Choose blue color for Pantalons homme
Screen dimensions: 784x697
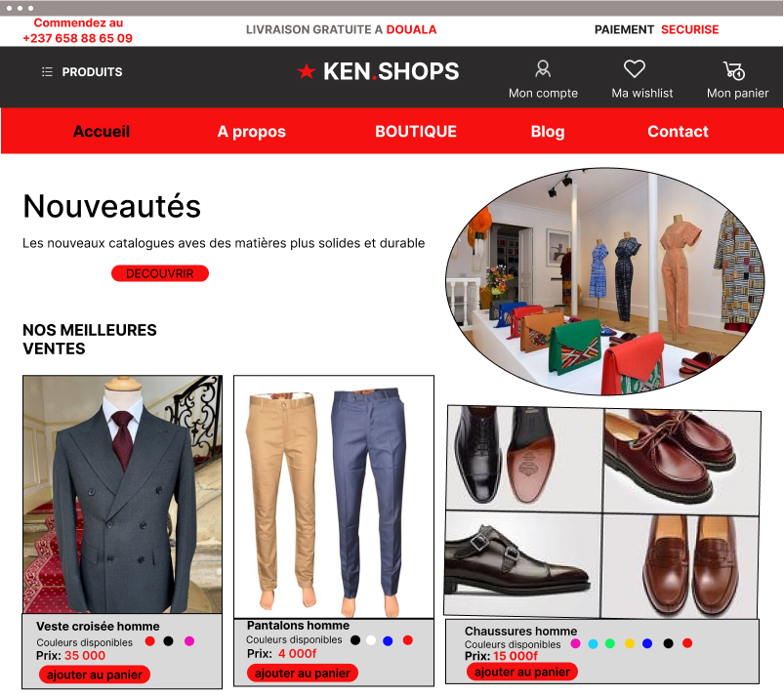tap(388, 640)
